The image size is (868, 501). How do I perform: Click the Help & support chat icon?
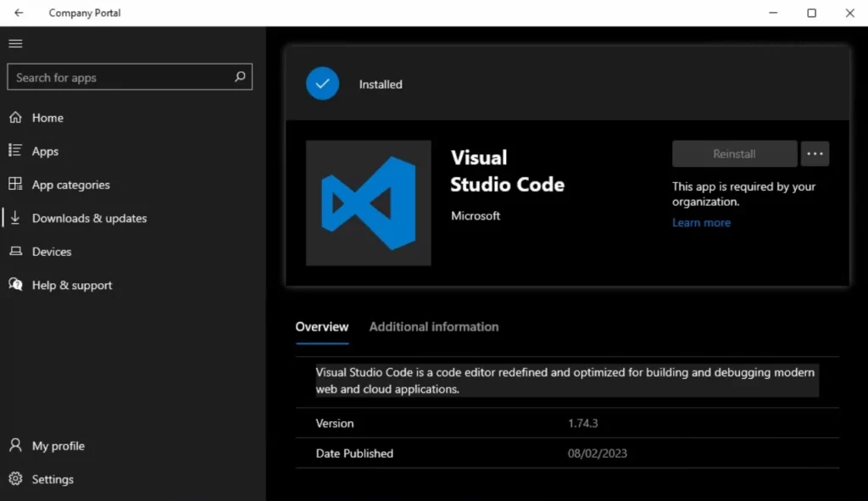point(15,285)
